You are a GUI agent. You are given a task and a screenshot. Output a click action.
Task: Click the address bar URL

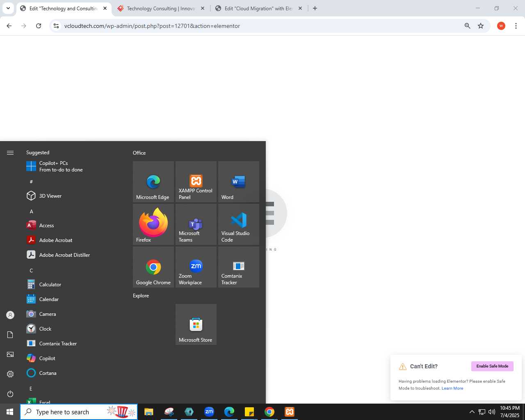tap(152, 26)
